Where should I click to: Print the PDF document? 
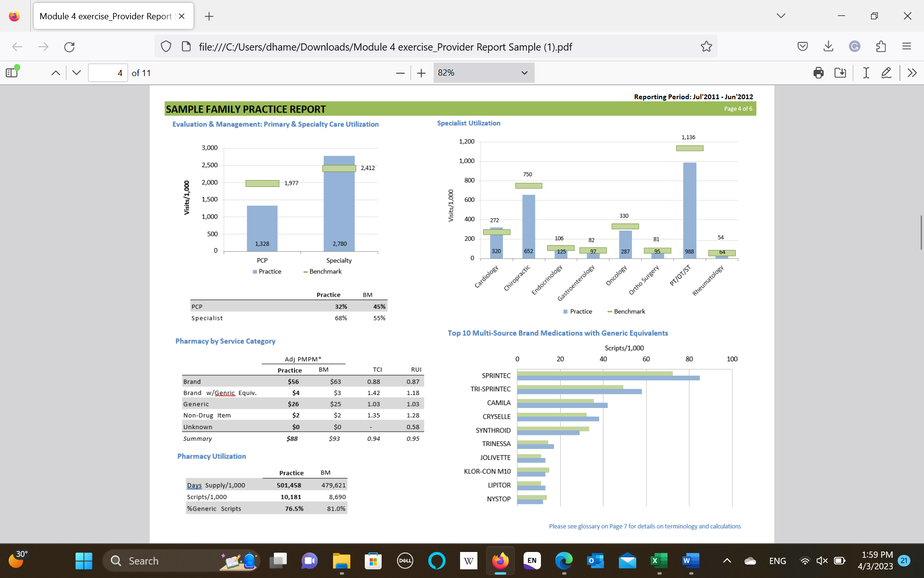pos(818,73)
